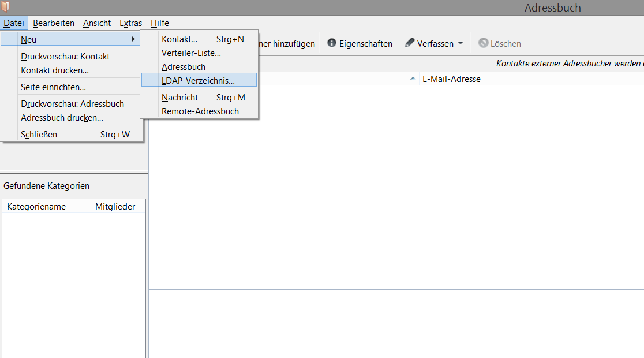Open the Neu submenu arrow
Viewport: 644px width, 358px height.
click(134, 40)
